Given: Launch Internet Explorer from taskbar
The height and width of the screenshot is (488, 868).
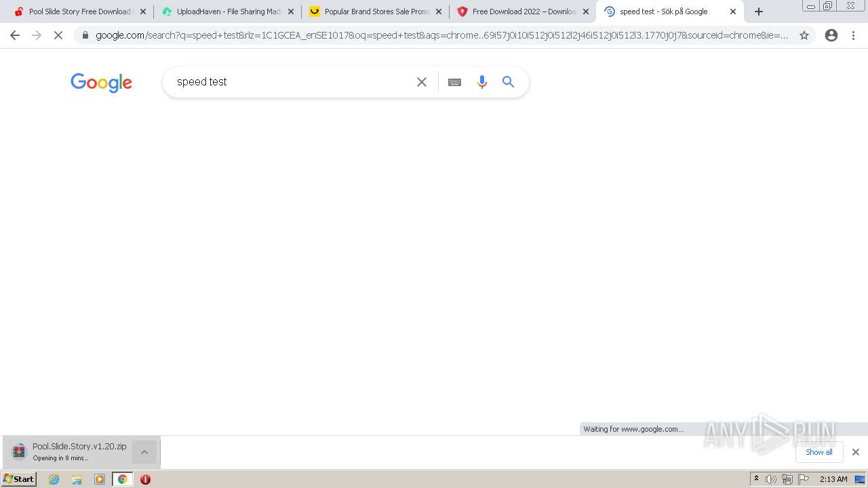Looking at the screenshot, I should (54, 479).
